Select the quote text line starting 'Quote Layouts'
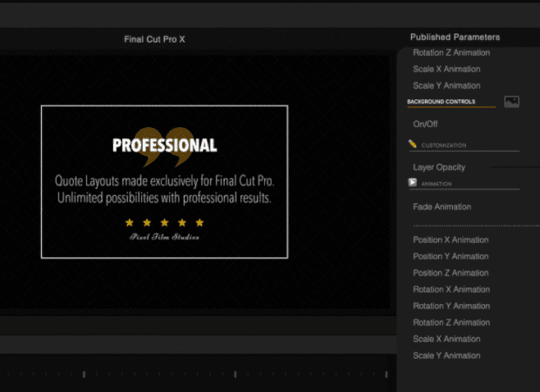 point(165,181)
